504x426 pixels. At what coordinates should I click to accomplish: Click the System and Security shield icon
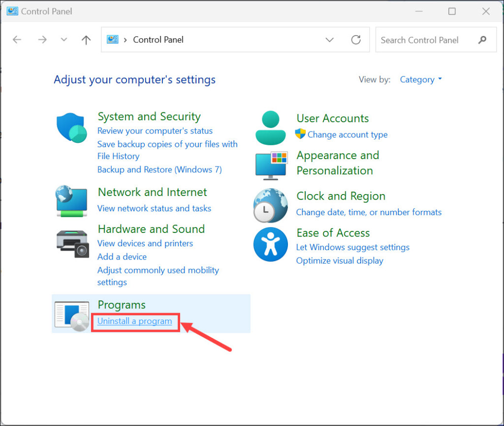click(72, 128)
